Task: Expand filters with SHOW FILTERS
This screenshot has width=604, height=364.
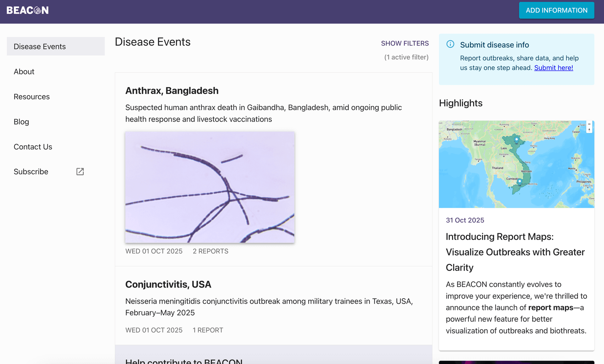Action: (405, 43)
